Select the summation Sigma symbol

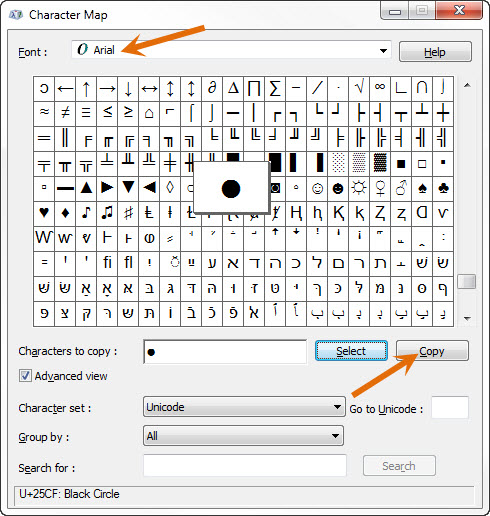pos(275,89)
